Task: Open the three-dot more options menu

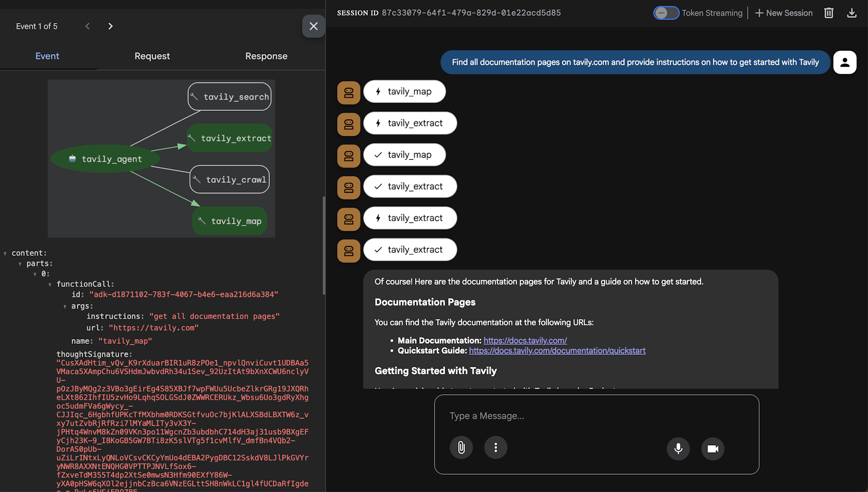Action: pyautogui.click(x=496, y=448)
